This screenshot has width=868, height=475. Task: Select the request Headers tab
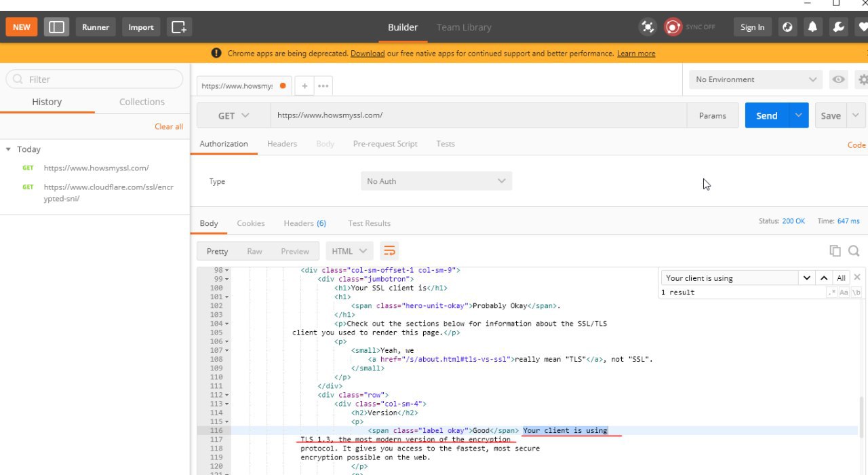[x=282, y=144]
